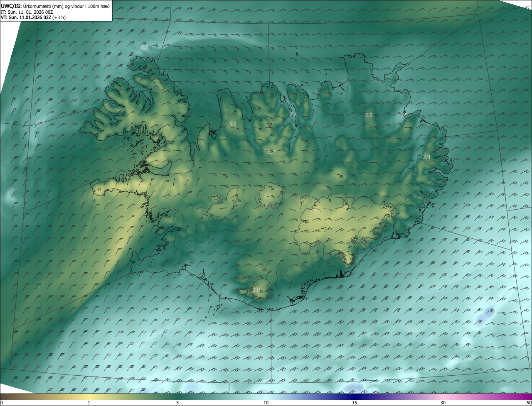Click the 8.3 value label over sea
532x406 pixels.
(144, 47)
